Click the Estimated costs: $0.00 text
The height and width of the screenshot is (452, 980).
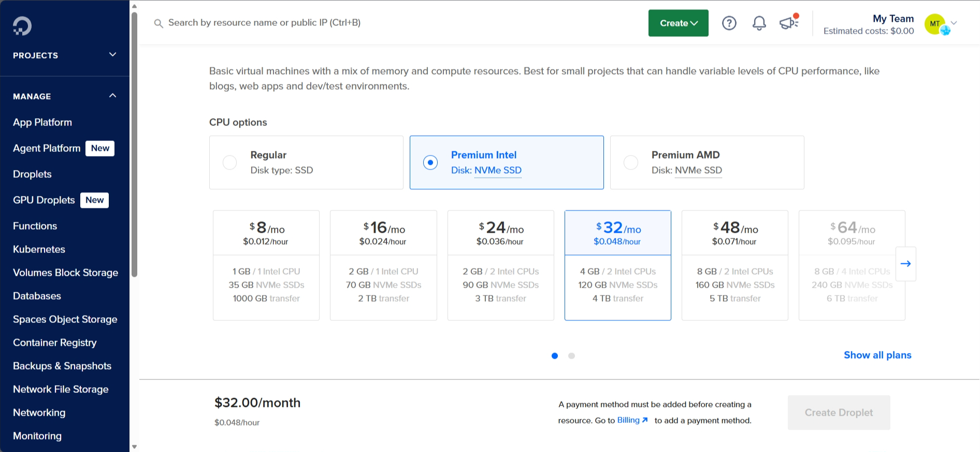click(x=869, y=31)
